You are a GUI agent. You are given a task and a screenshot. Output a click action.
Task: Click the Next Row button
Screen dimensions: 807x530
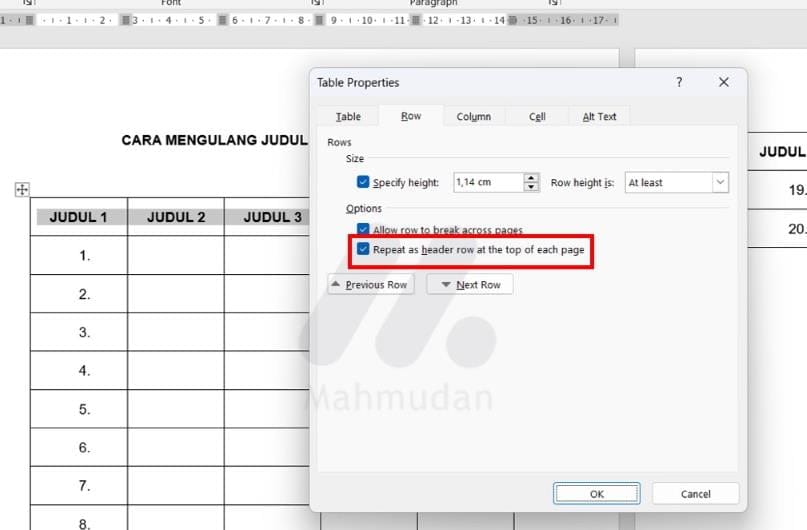(x=470, y=285)
